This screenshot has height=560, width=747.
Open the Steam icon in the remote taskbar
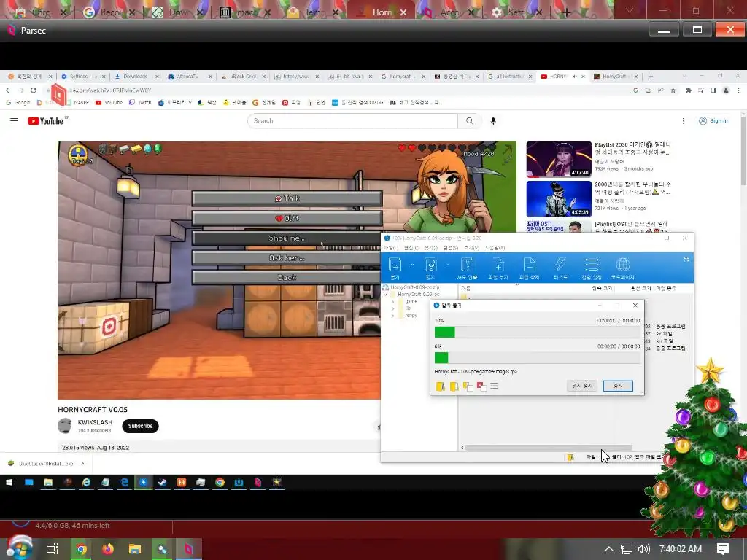coord(163,483)
